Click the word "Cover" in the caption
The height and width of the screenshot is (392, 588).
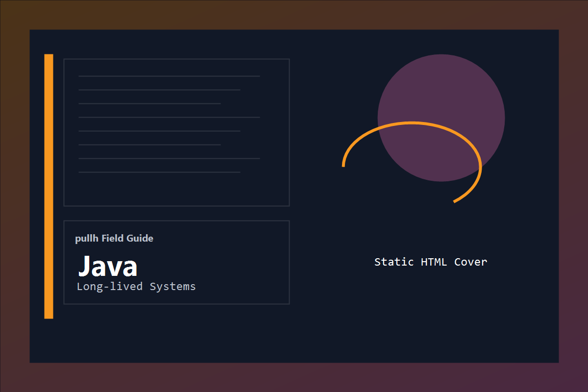(470, 262)
